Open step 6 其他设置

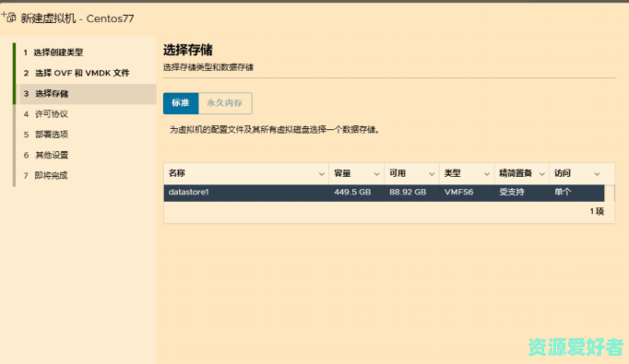pos(46,155)
